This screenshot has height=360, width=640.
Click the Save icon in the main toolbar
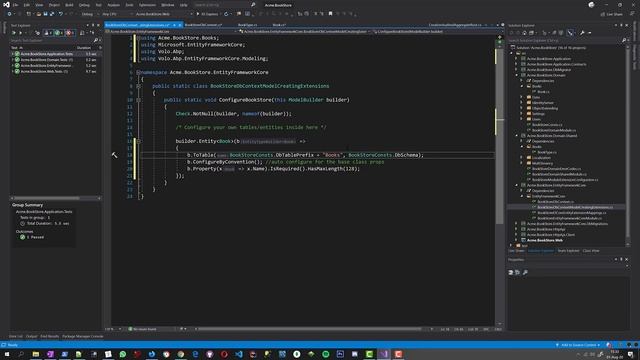pos(45,14)
